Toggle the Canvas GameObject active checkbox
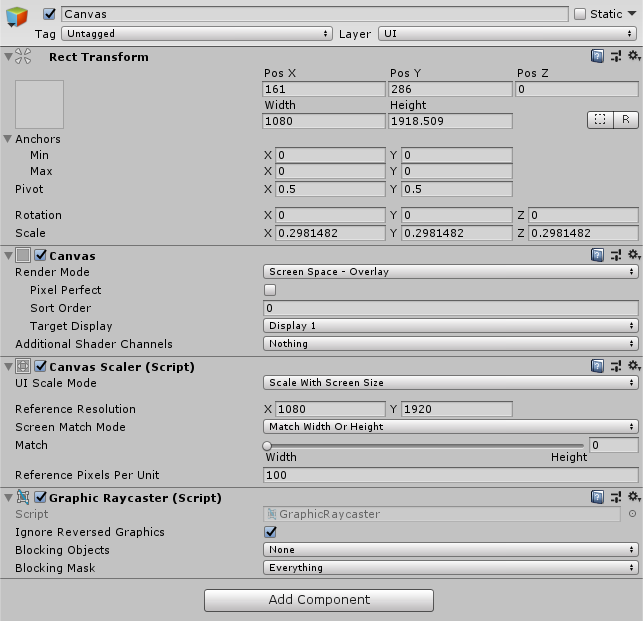This screenshot has height=621, width=643. pyautogui.click(x=49, y=14)
